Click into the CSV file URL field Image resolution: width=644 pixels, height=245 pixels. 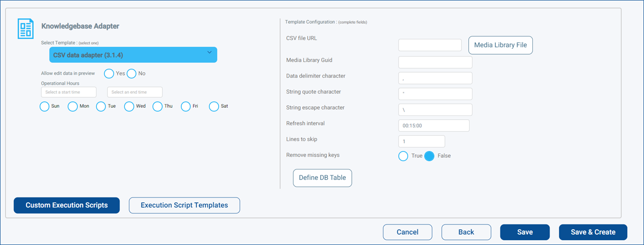tap(430, 45)
